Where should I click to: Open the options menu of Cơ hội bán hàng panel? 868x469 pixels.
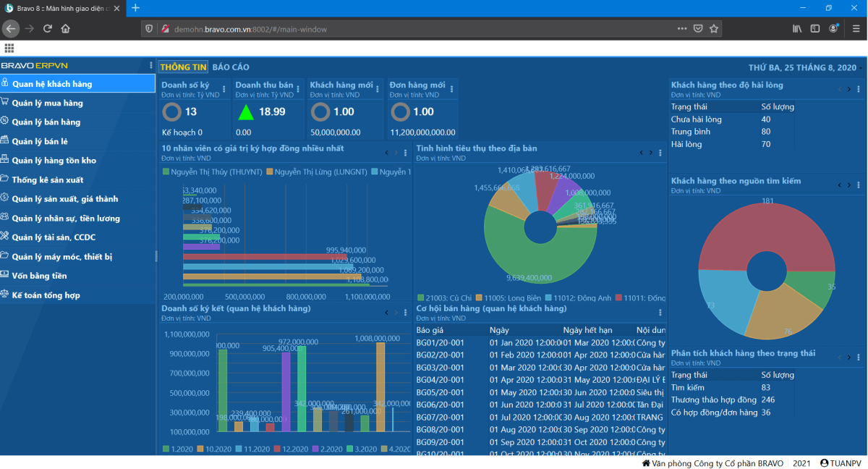pyautogui.click(x=660, y=313)
